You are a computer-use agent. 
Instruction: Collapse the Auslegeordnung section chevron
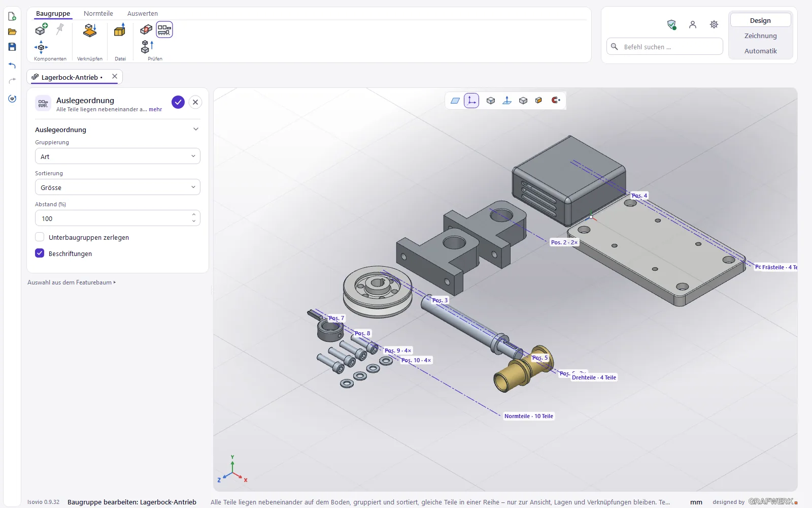point(196,129)
